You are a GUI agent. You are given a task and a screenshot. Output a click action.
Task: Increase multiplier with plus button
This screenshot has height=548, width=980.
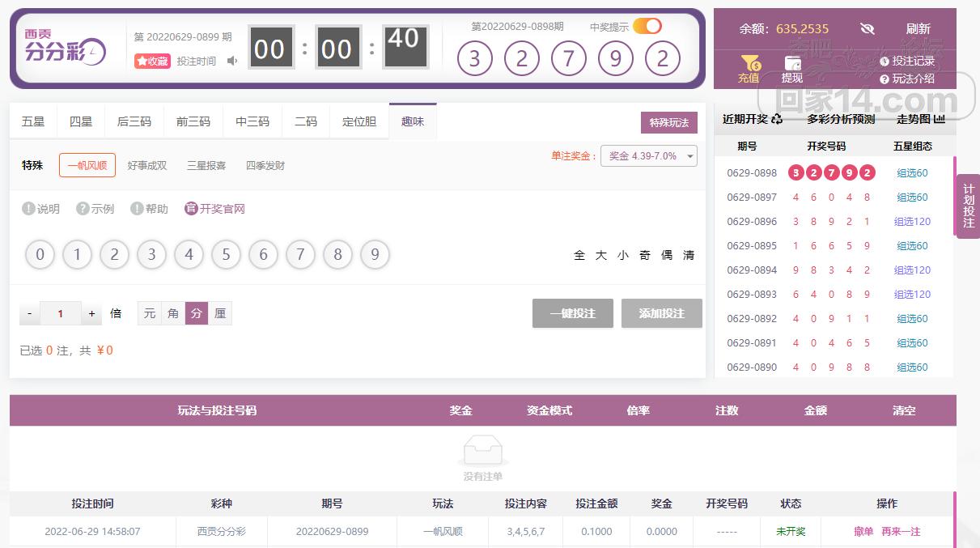click(91, 313)
